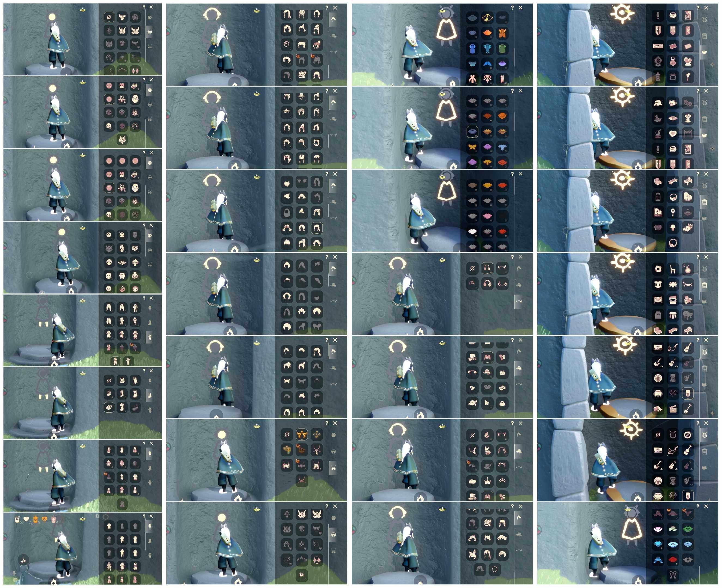The width and height of the screenshot is (722, 588).
Task: Choose the smiling TV face prop
Action: click(x=673, y=77)
